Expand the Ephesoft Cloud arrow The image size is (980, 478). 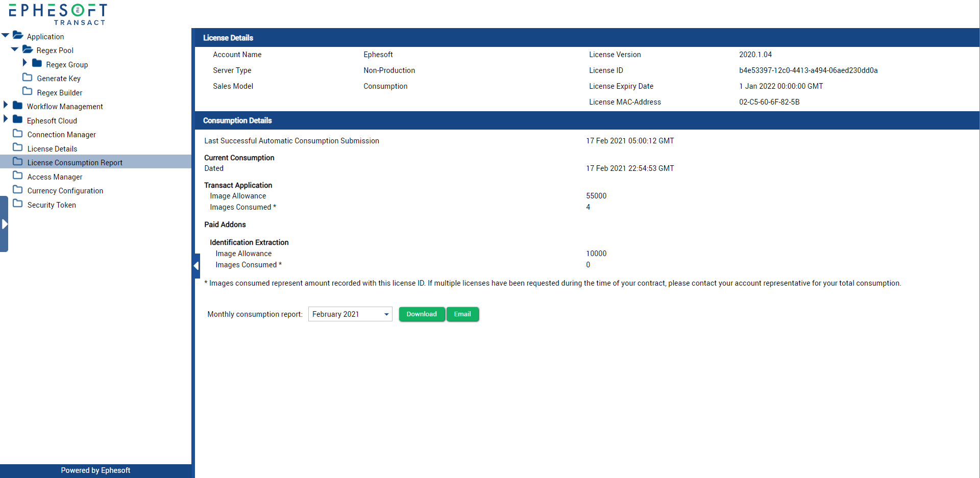[6, 119]
